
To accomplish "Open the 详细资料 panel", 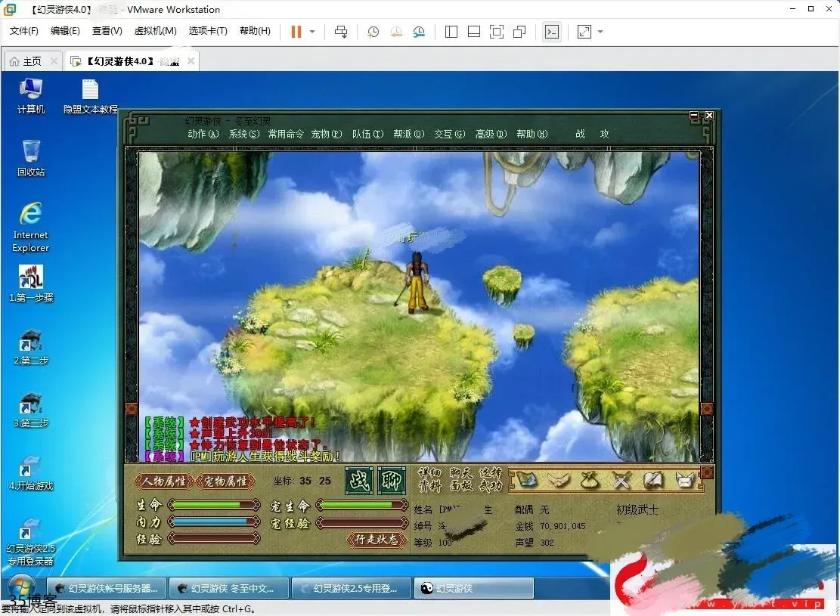I will (x=429, y=479).
